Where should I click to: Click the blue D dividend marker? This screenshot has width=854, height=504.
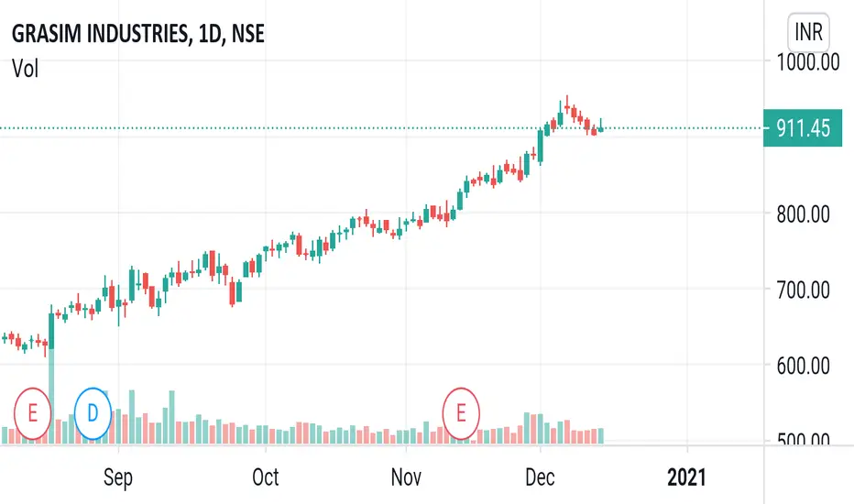[x=93, y=413]
